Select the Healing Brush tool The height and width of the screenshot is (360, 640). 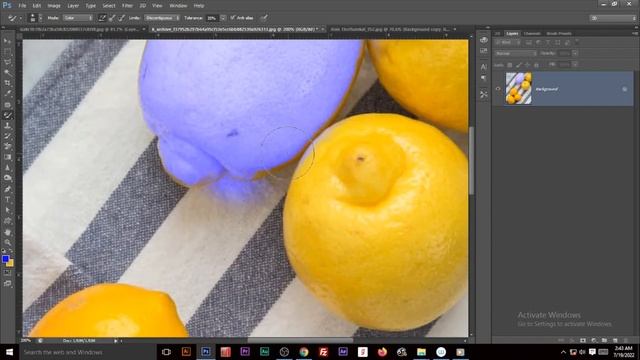coord(7,105)
